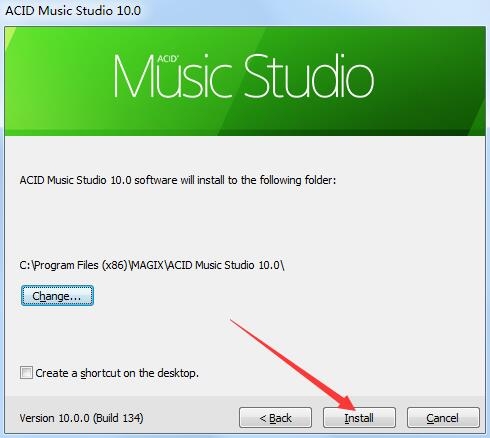Click the gray footer bar beside the version text
Screen dimensions: 490x438
pos(190,418)
